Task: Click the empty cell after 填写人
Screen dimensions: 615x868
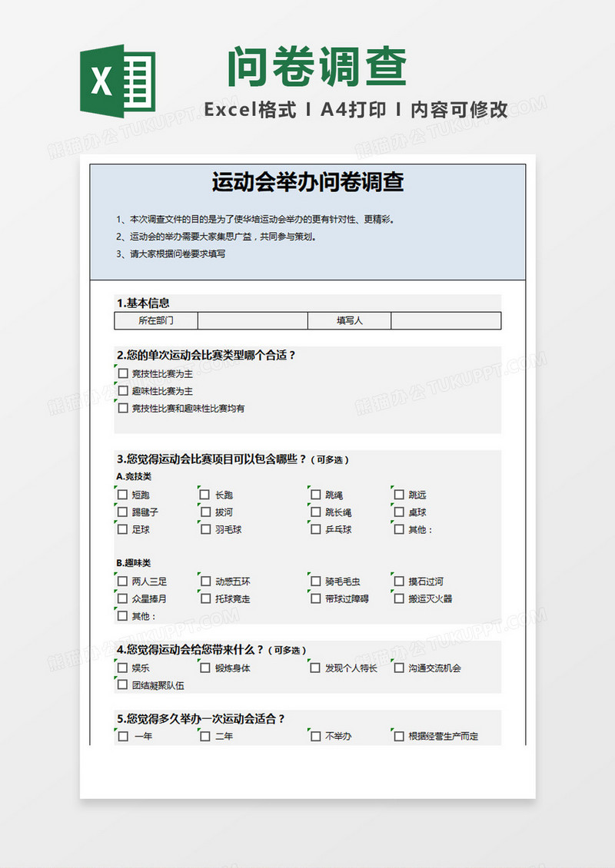Action: tap(446, 321)
